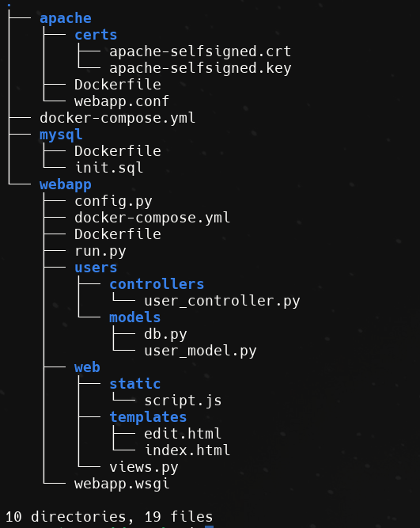Click webapp.wsgi file entry
This screenshot has width=420, height=528.
(122, 484)
